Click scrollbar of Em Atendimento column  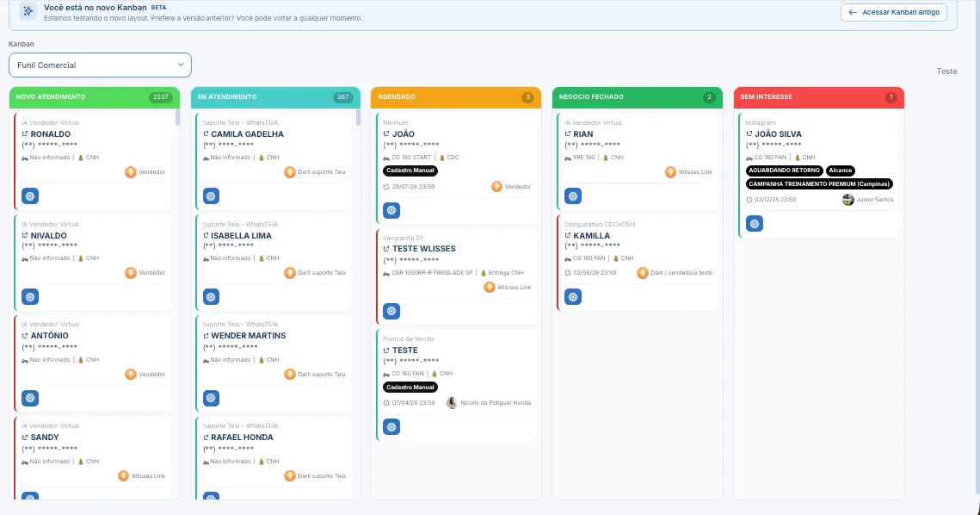(358, 118)
